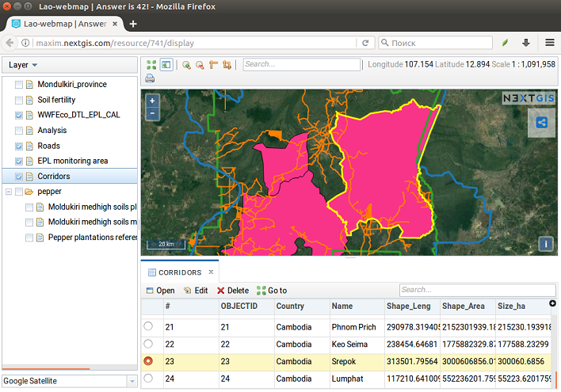
Task: Collapse the pepper folder in layer tree
Action: click(9, 192)
